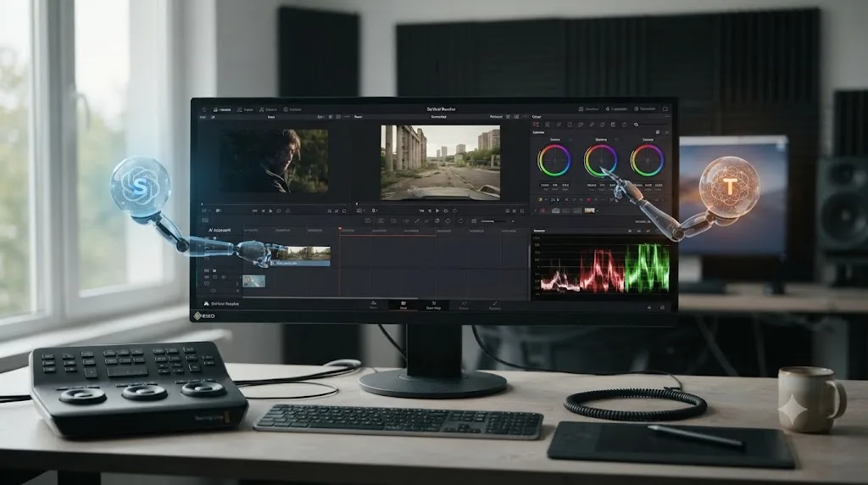868x485 pixels.
Task: Click the slider beside the color toolbar eye icon
Action: [654, 125]
